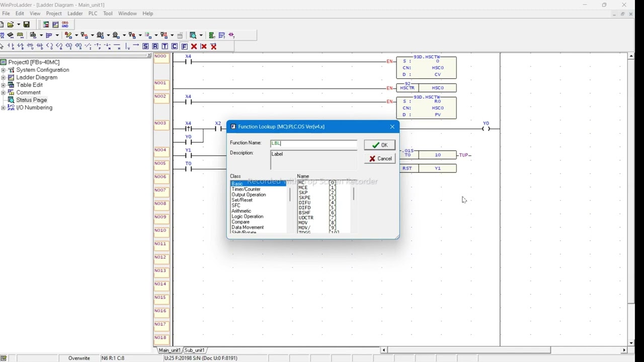Click the pencil edit toolbar icon
Image resolution: width=644 pixels, height=362 pixels.
point(68,35)
